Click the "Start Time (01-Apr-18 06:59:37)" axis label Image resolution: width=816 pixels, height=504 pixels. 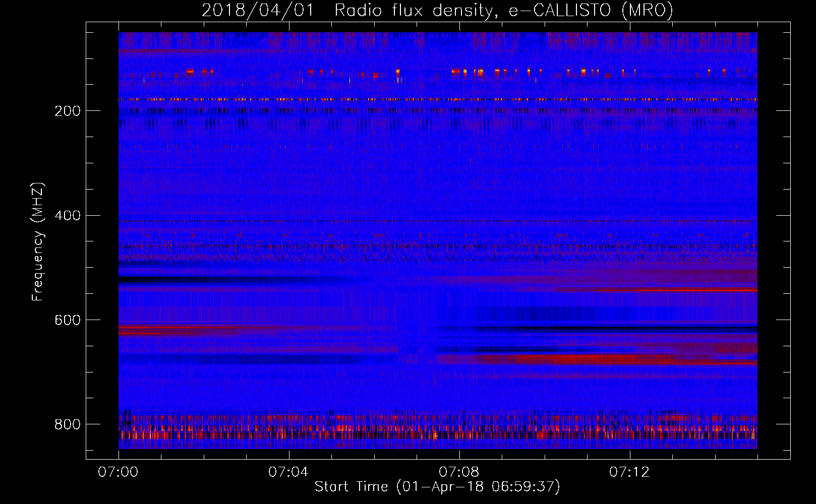point(437,487)
